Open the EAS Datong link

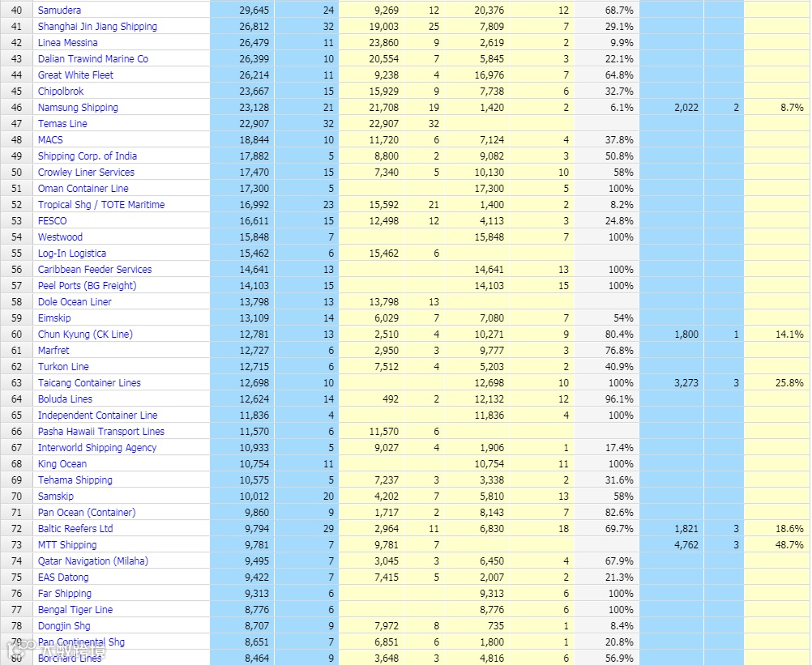63,578
